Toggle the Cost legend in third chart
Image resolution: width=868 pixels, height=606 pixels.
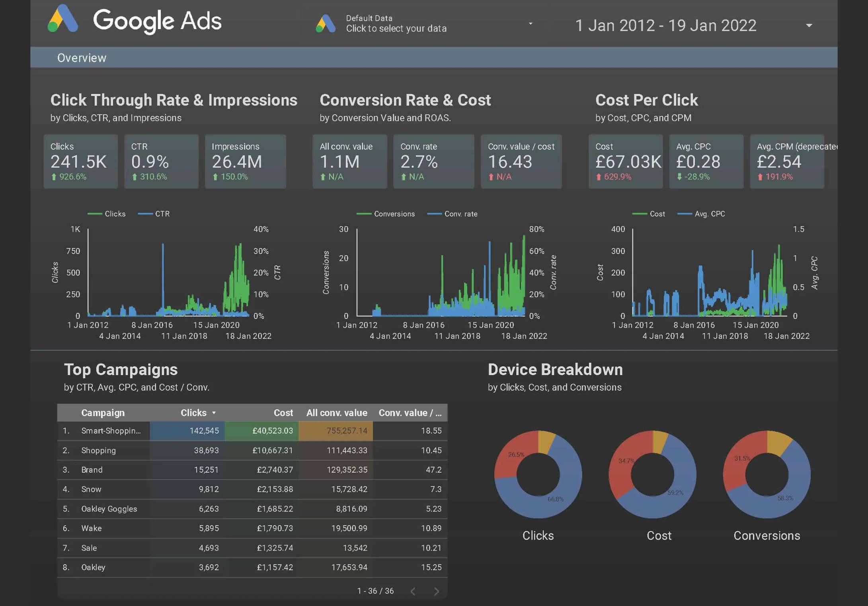coord(648,214)
